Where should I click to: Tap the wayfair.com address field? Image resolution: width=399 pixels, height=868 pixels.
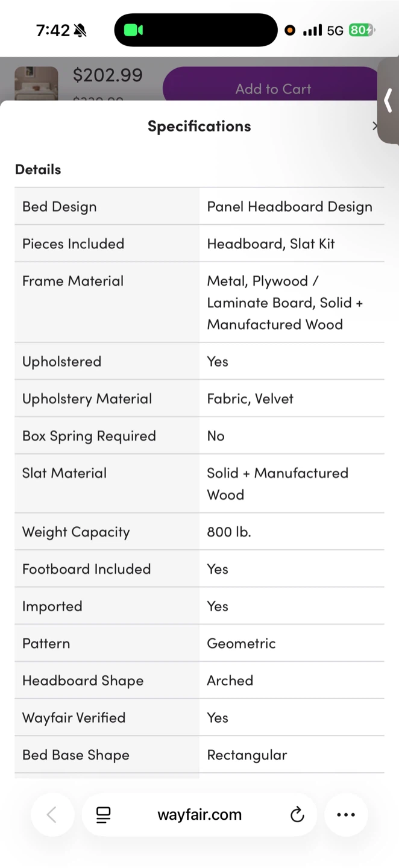click(x=199, y=815)
